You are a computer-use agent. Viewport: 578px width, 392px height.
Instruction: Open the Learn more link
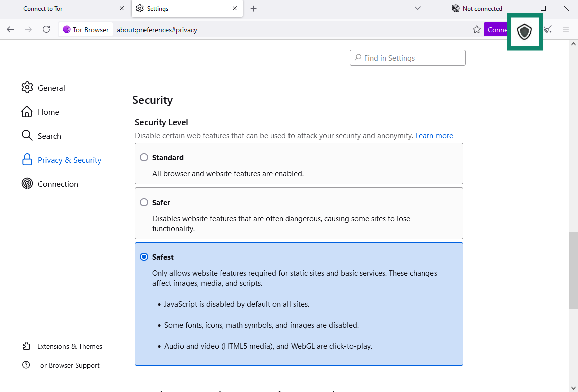click(434, 135)
